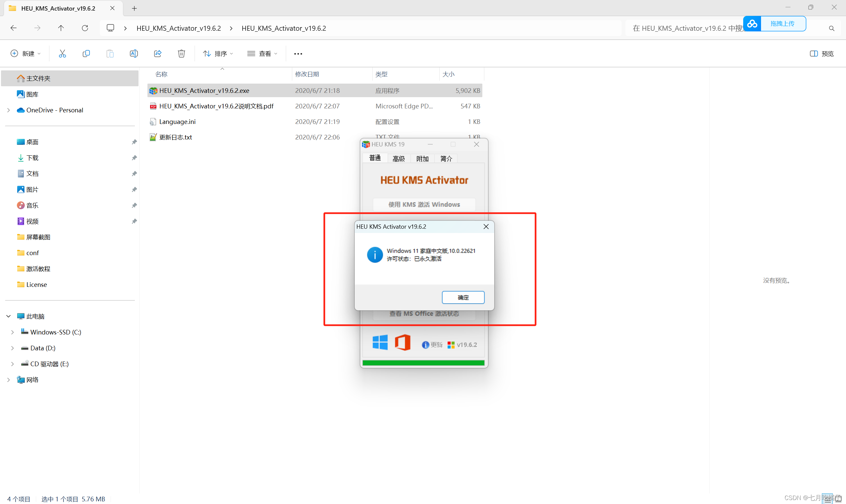Toggle the 预览 preview pane
The image size is (846, 504).
[822, 54]
